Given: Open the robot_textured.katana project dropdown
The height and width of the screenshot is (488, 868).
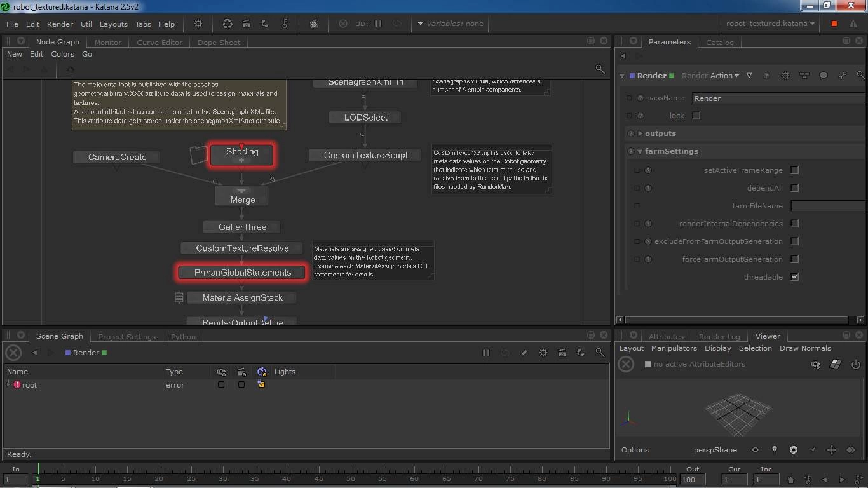Looking at the screenshot, I should click(770, 24).
